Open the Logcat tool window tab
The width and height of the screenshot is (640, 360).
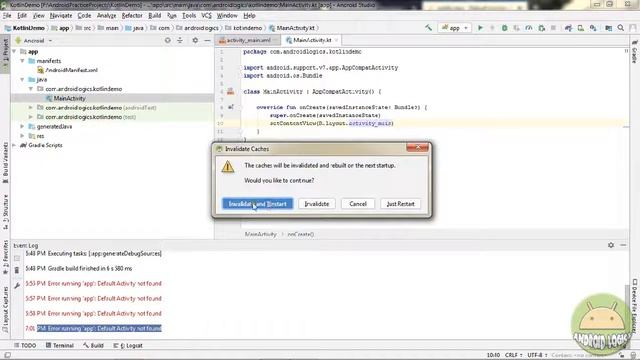128,345
